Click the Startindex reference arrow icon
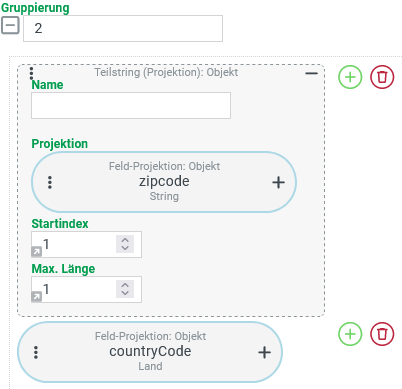The width and height of the screenshot is (402, 389). pos(36,251)
